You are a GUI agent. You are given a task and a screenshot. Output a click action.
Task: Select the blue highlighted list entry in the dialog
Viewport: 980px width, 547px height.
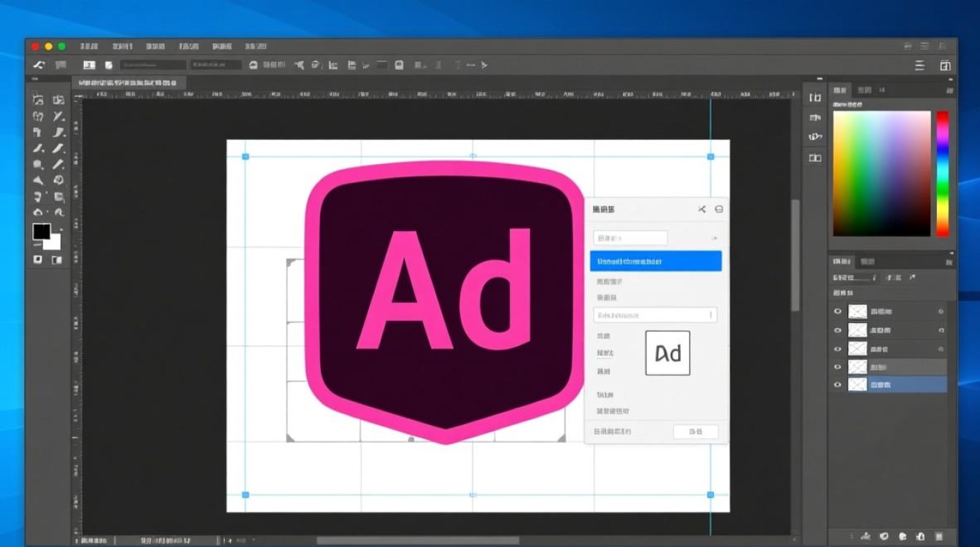655,260
